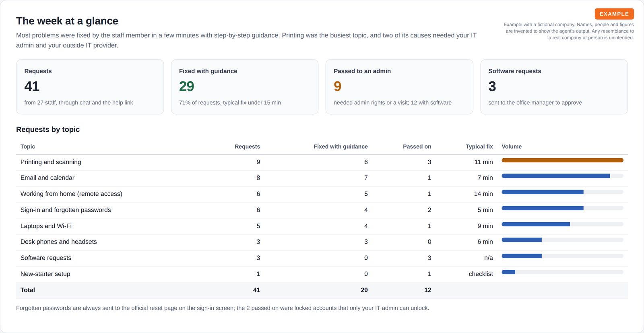The height and width of the screenshot is (333, 644).
Task: Select the "New-starter setup" topic name
Action: 45,274
